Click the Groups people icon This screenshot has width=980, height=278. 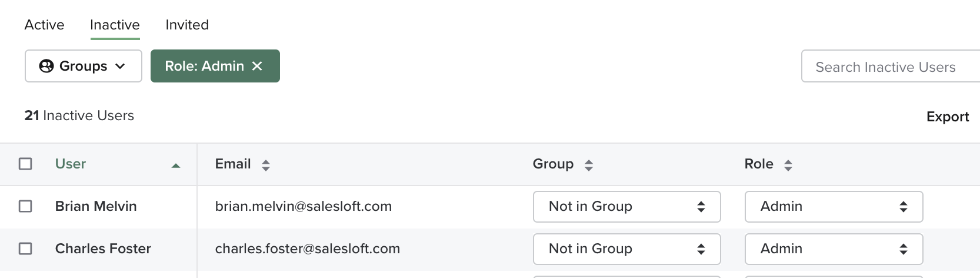pyautogui.click(x=46, y=66)
